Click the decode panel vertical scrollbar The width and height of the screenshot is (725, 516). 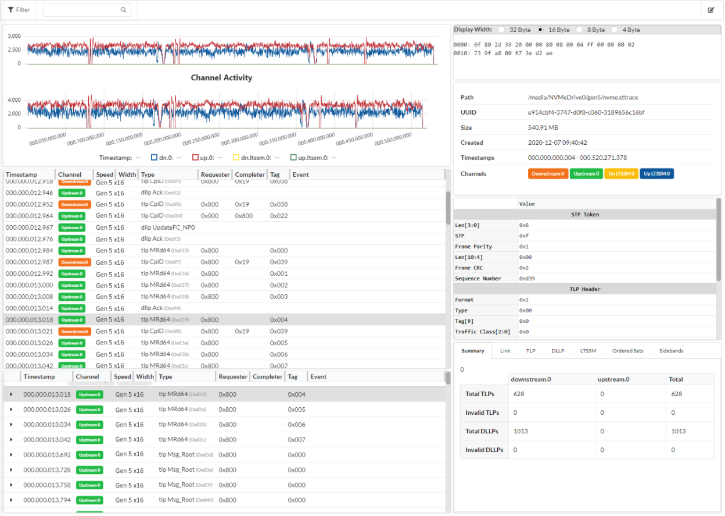pos(719,240)
